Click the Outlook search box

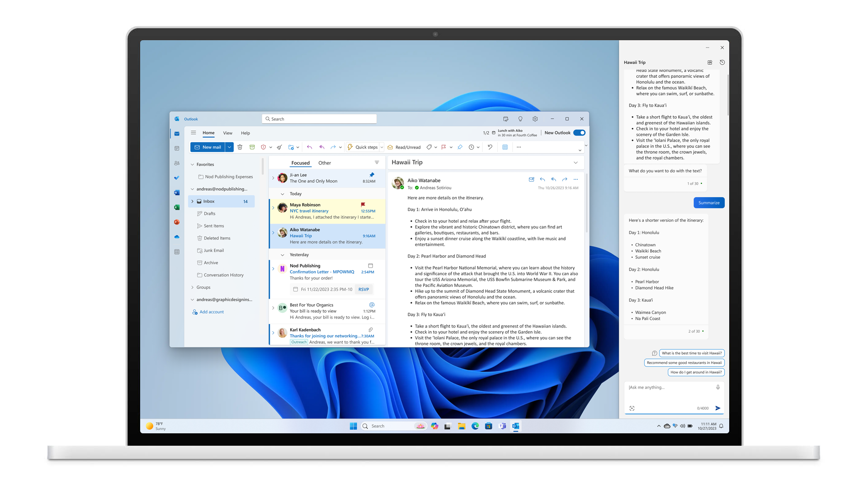(x=319, y=119)
